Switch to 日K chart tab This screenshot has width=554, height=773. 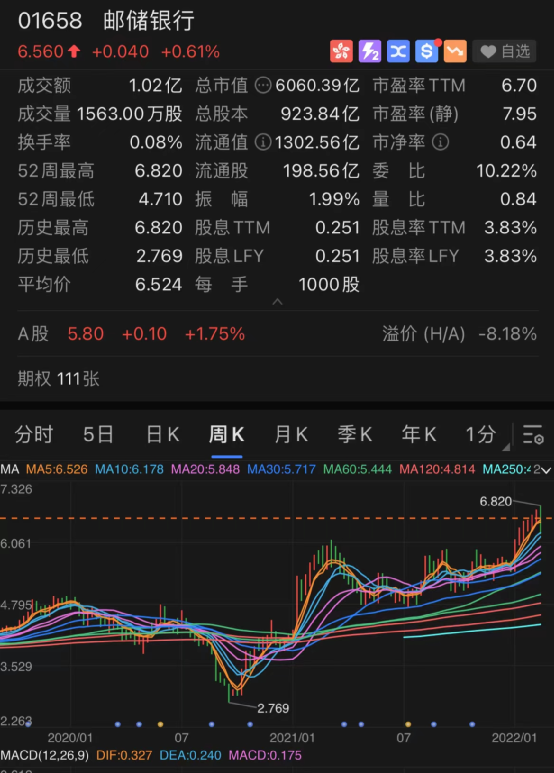tap(163, 435)
